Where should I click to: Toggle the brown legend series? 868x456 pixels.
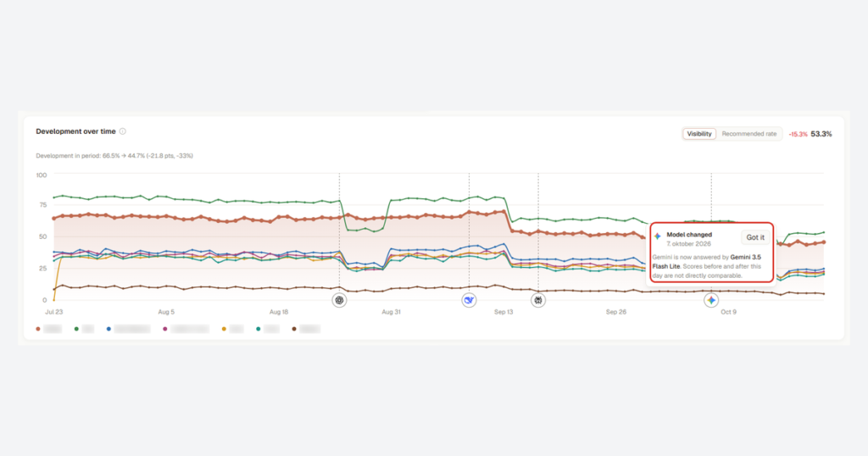pyautogui.click(x=305, y=329)
